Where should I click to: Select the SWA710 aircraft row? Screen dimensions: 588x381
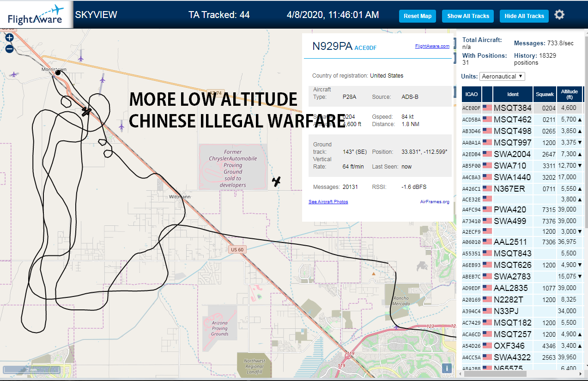point(522,166)
